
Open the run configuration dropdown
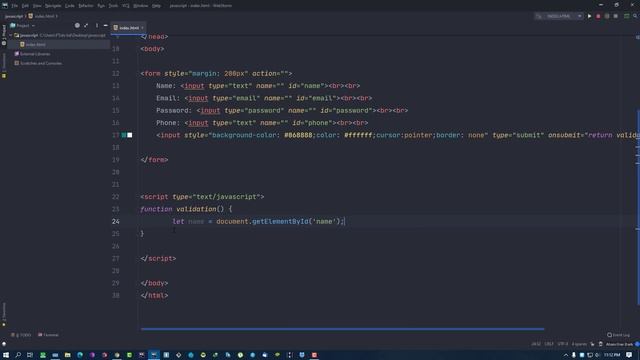coord(558,16)
